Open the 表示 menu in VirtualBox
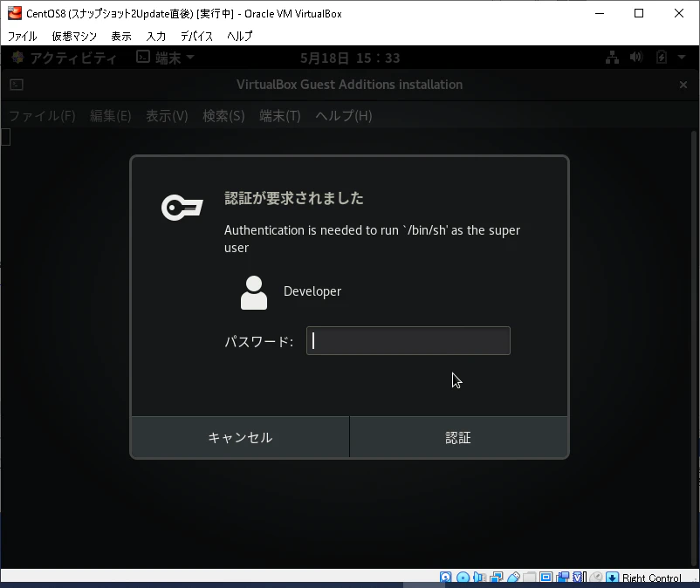This screenshot has width=700, height=588. tap(121, 36)
